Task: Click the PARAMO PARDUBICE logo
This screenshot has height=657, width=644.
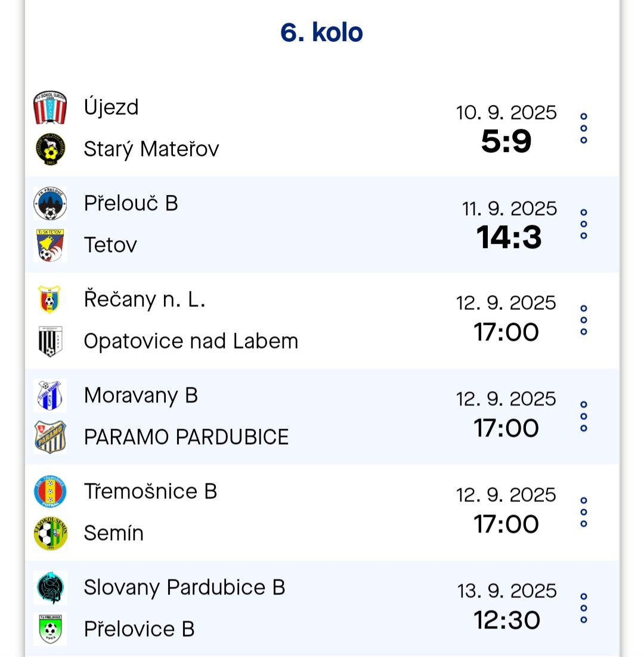Action: point(50,437)
